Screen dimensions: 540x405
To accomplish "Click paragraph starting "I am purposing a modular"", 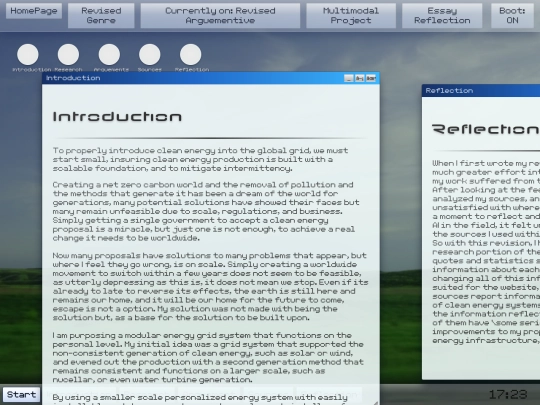I will [x=208, y=357].
